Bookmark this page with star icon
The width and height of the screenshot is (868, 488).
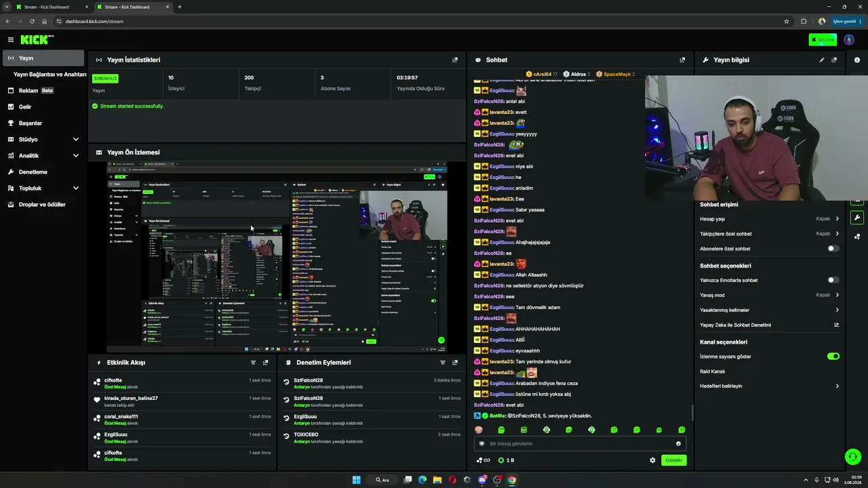787,21
